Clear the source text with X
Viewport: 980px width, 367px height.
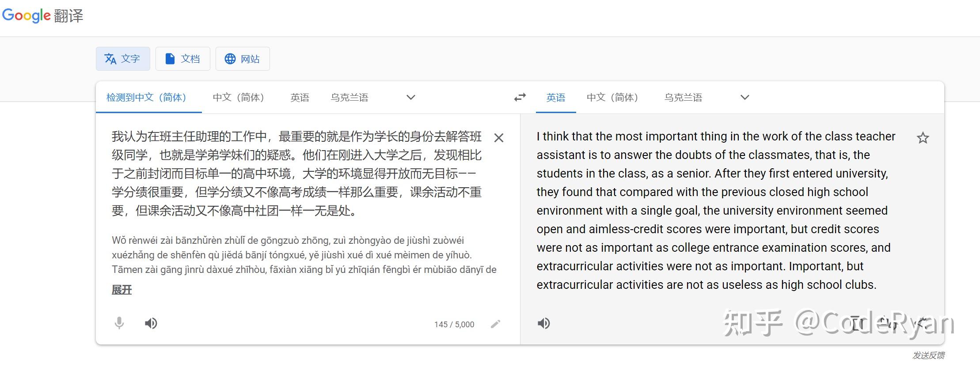pos(499,138)
